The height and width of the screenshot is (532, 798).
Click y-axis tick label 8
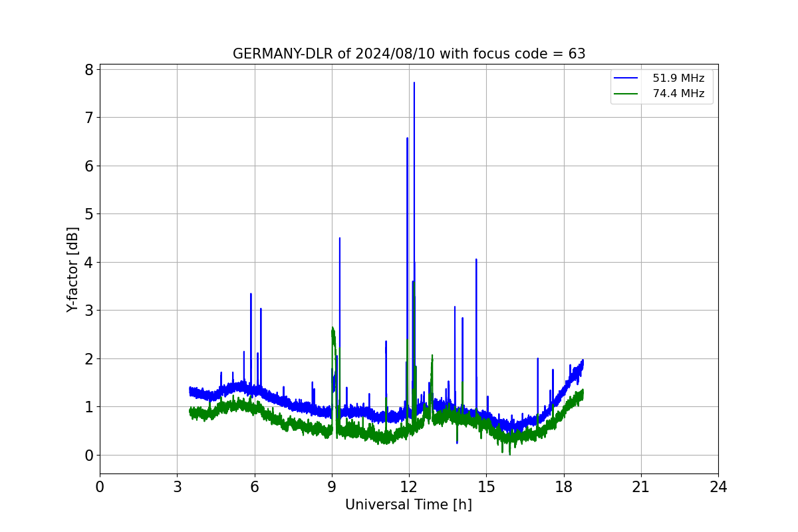pyautogui.click(x=88, y=70)
